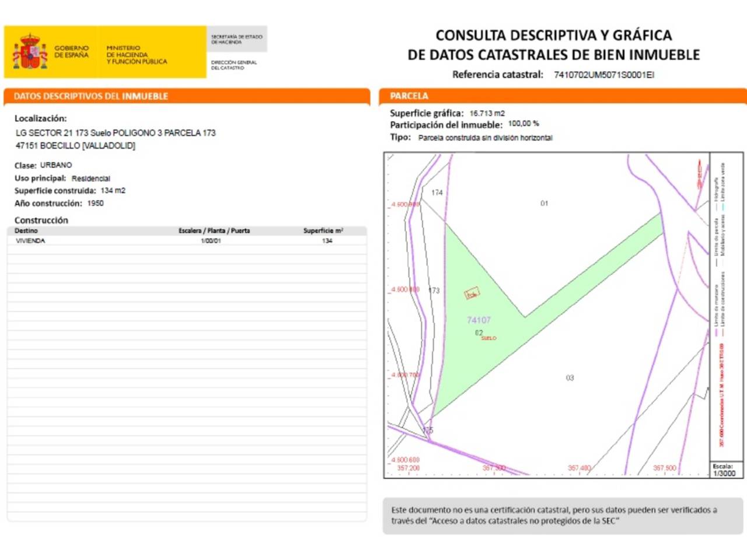
Task: Click the 'URBANO' class value
Action: (x=56, y=165)
